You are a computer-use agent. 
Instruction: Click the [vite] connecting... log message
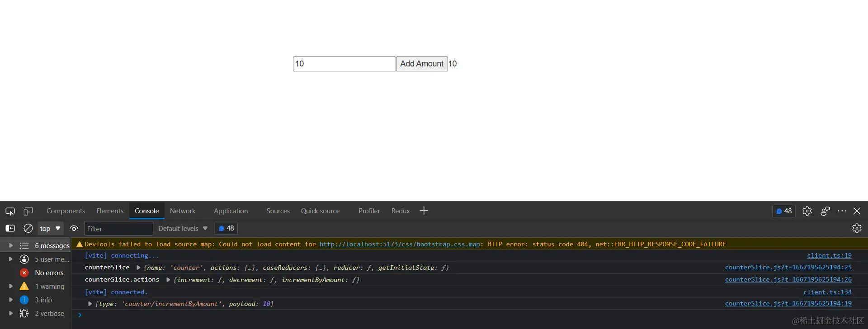click(122, 255)
